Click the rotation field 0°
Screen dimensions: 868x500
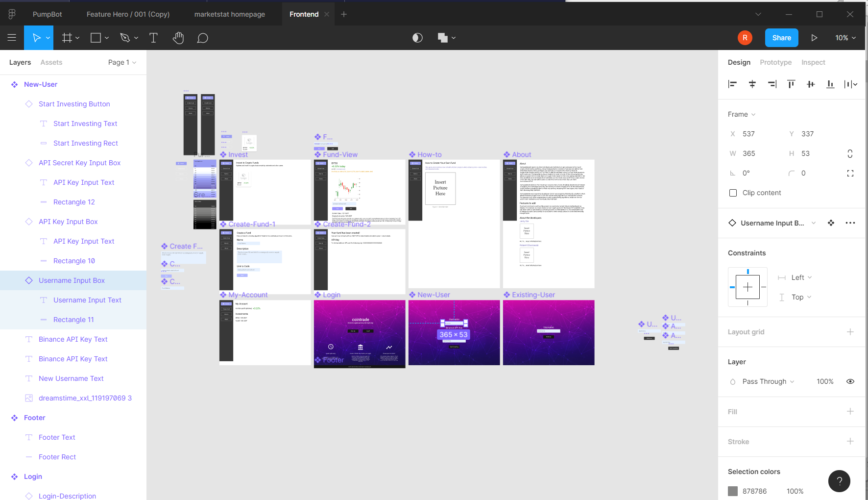click(746, 173)
